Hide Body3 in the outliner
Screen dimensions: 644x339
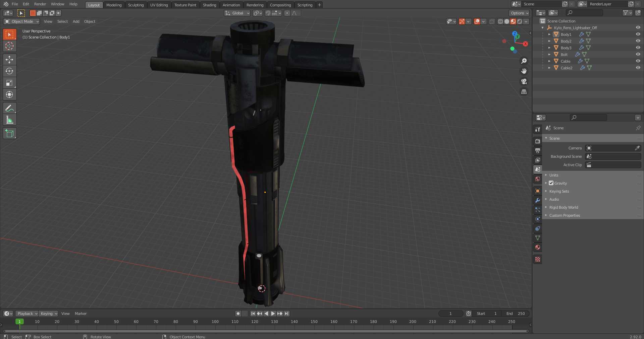coord(638,48)
